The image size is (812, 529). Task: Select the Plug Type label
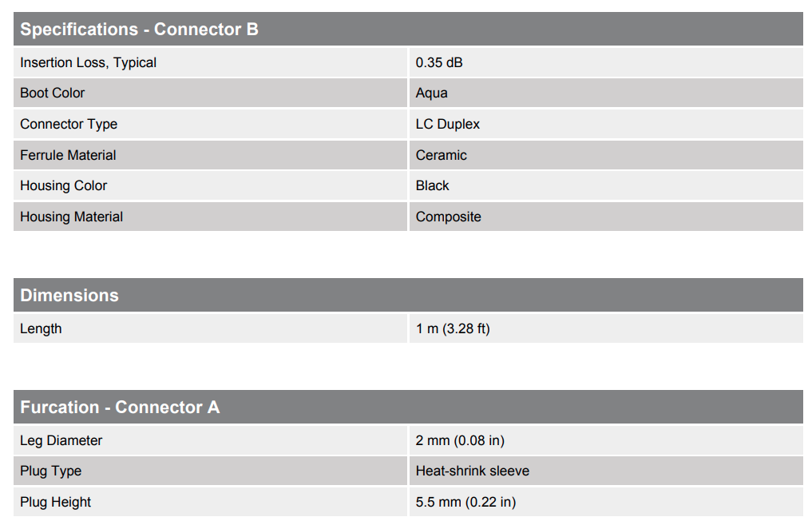pyautogui.click(x=51, y=471)
